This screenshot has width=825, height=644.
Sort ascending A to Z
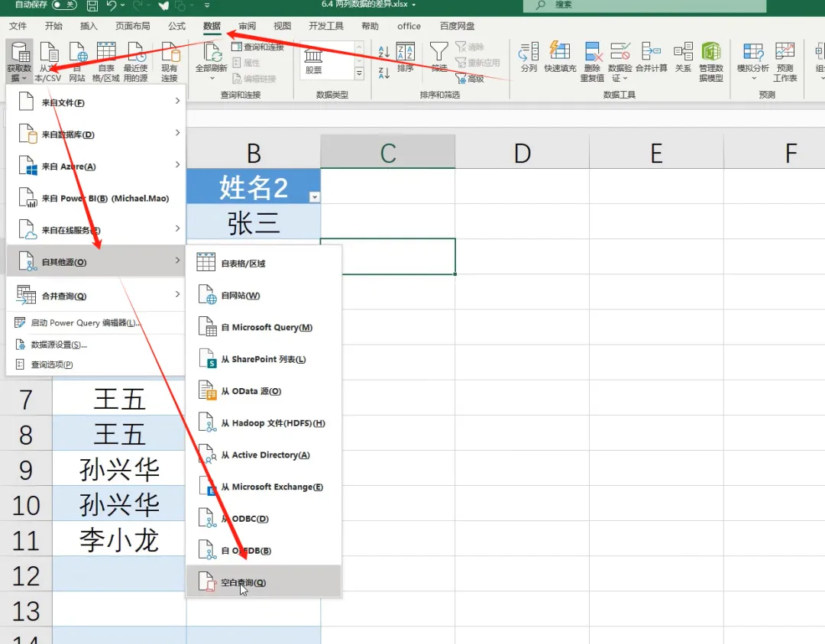pos(383,51)
